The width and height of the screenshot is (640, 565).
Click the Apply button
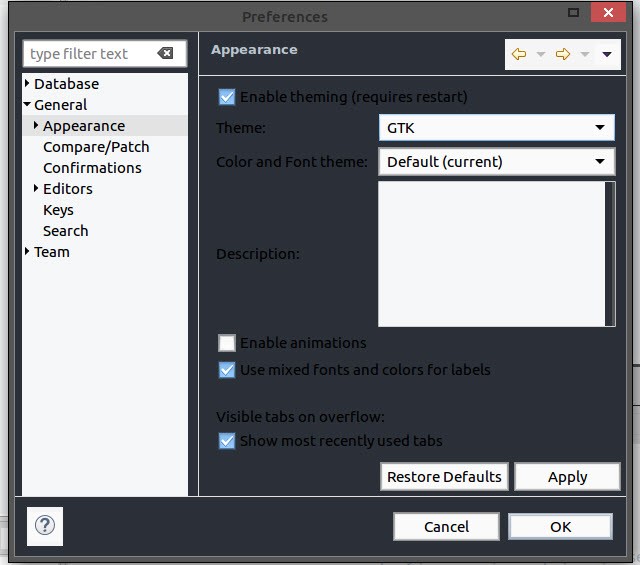click(x=567, y=477)
